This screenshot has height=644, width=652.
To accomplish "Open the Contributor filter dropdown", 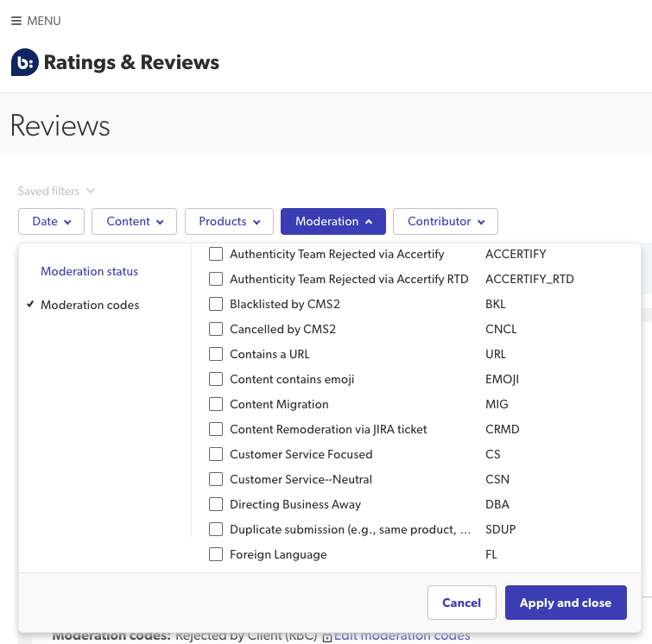I will click(445, 222).
